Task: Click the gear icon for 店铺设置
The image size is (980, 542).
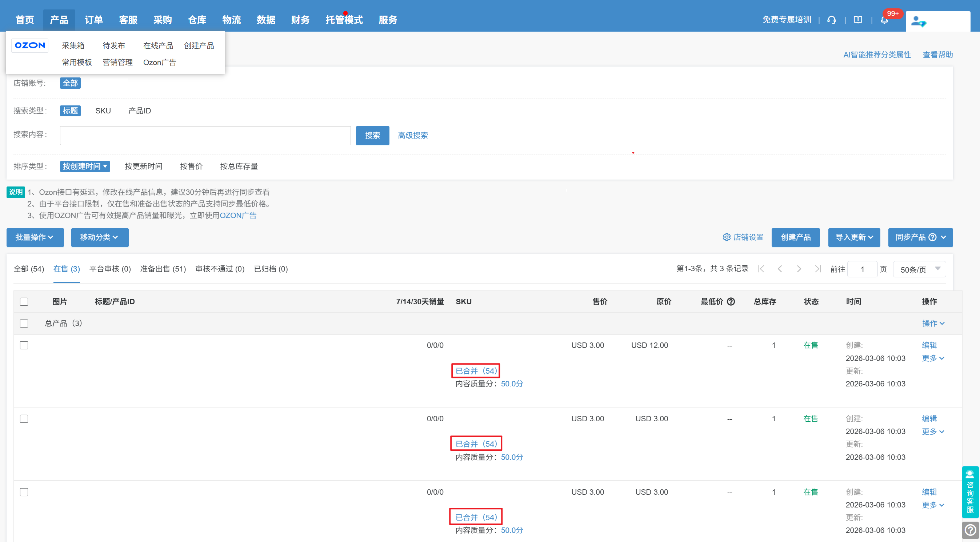Action: click(x=726, y=237)
